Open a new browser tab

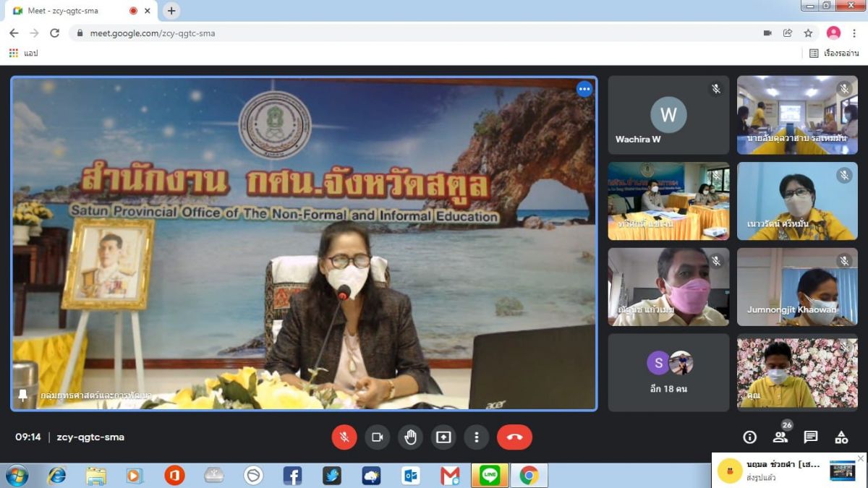point(171,11)
